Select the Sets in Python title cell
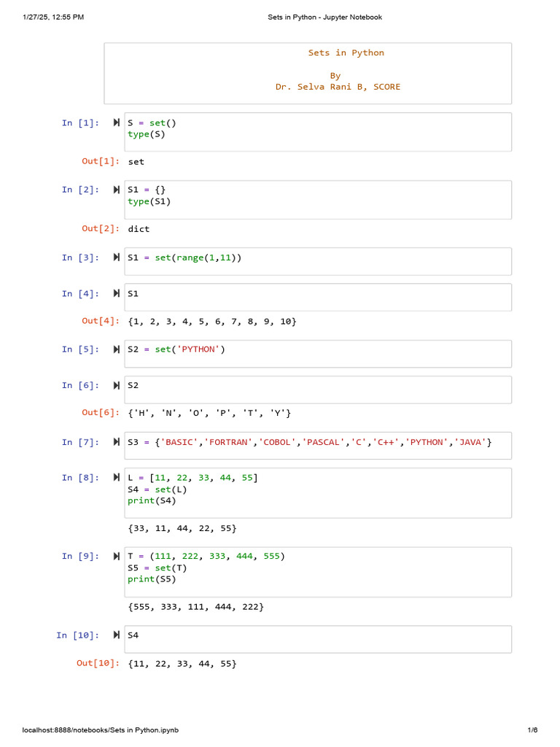The width and height of the screenshot is (560, 747). point(308,74)
